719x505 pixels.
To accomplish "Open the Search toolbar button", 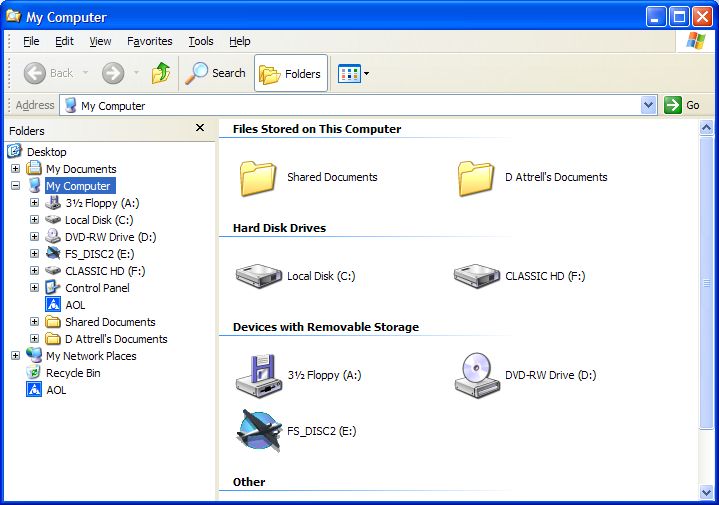I will point(216,73).
